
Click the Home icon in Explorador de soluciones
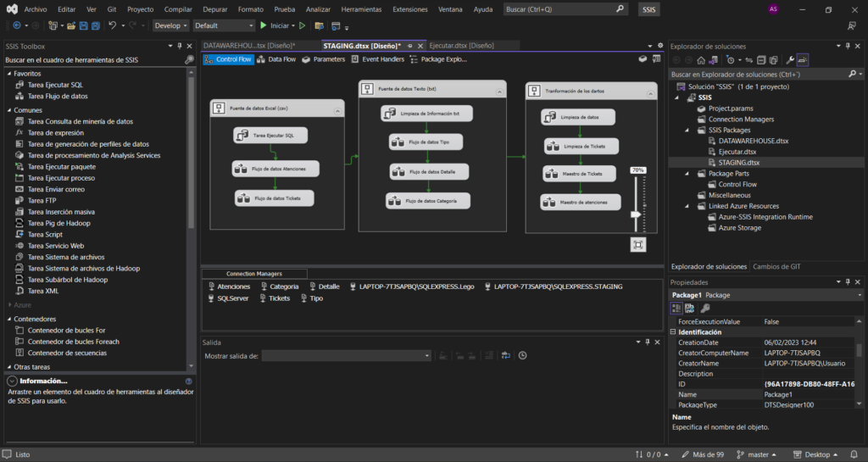pos(701,60)
